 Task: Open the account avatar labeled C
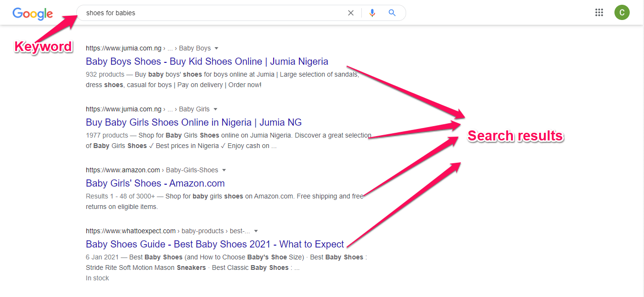click(622, 13)
